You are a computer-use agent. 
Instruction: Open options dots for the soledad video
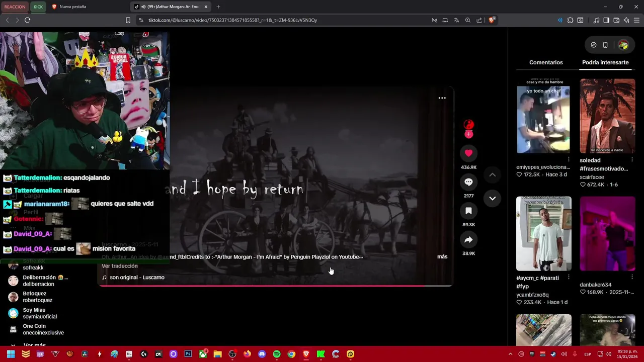(632, 160)
